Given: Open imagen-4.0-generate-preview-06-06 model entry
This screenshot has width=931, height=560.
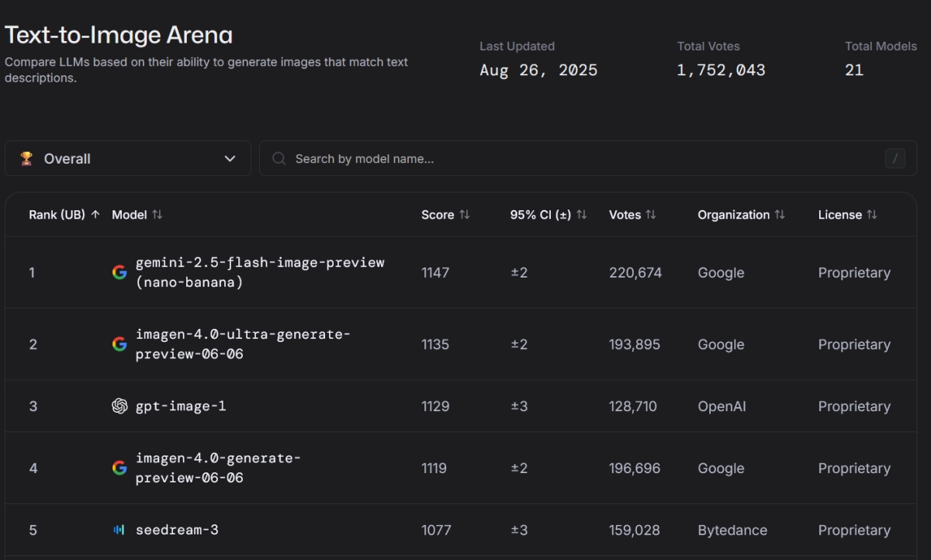Looking at the screenshot, I should (218, 468).
